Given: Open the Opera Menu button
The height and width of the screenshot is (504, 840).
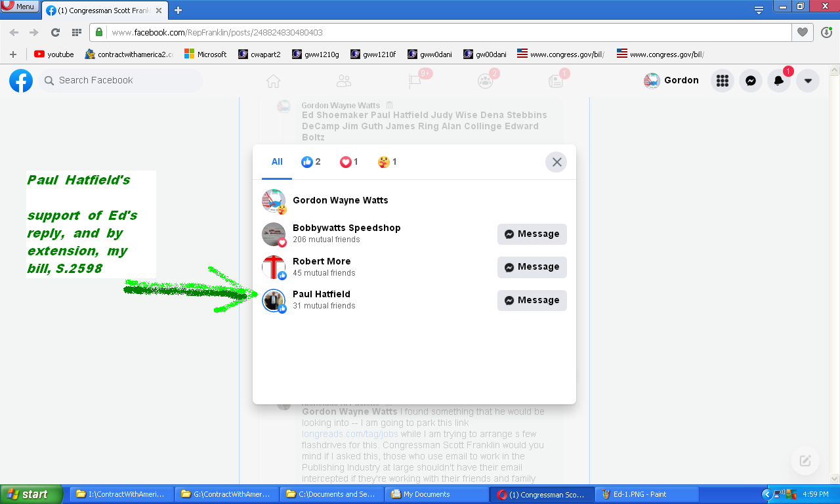Looking at the screenshot, I should pyautogui.click(x=20, y=6).
